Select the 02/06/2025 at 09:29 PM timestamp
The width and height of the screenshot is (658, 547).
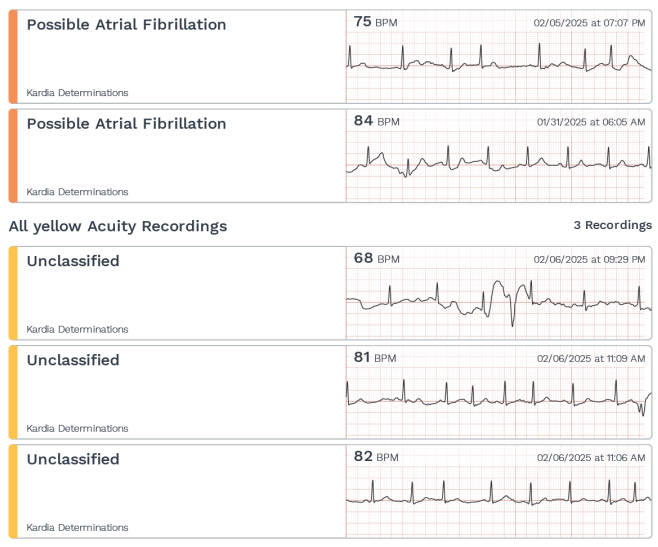[589, 259]
